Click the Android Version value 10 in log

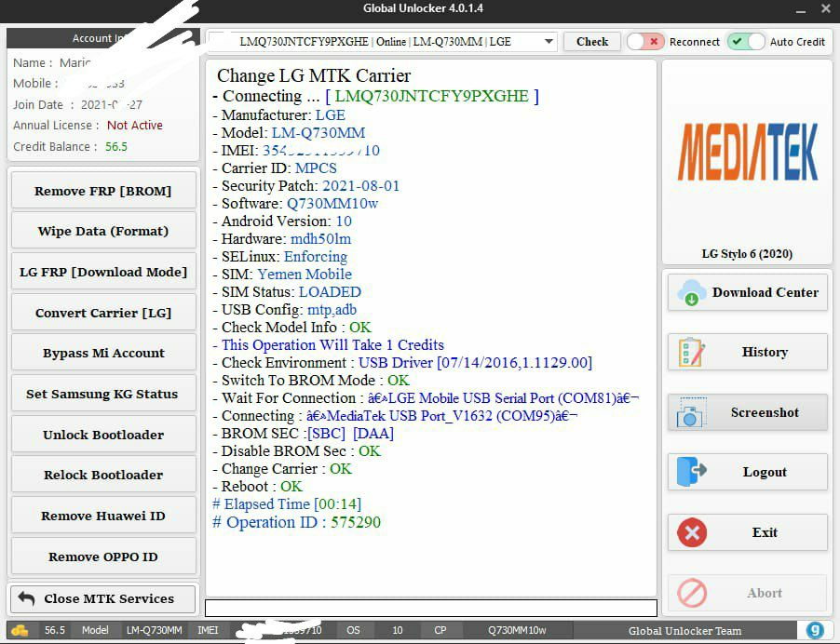(x=344, y=221)
